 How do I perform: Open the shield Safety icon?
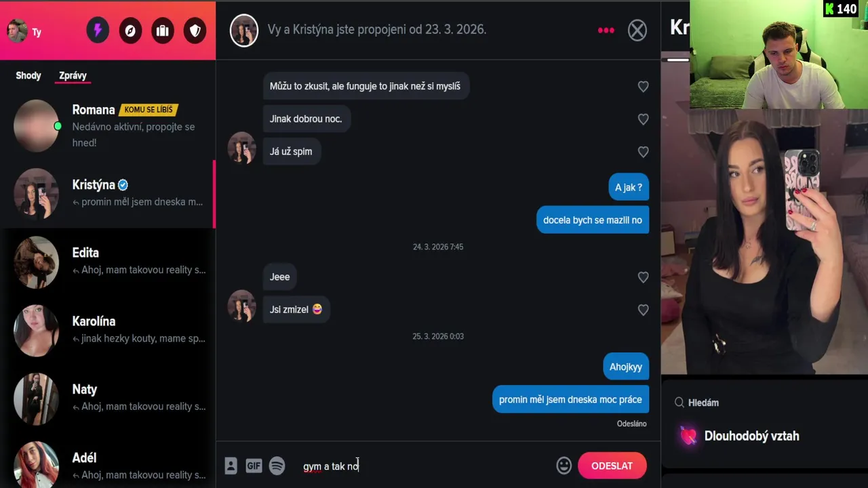point(195,30)
